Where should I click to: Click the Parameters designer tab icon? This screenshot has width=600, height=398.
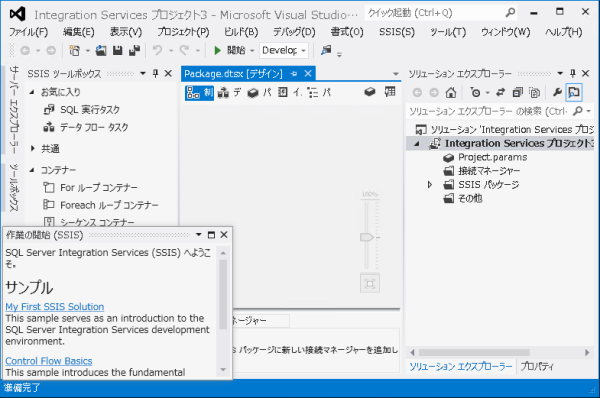[253, 93]
